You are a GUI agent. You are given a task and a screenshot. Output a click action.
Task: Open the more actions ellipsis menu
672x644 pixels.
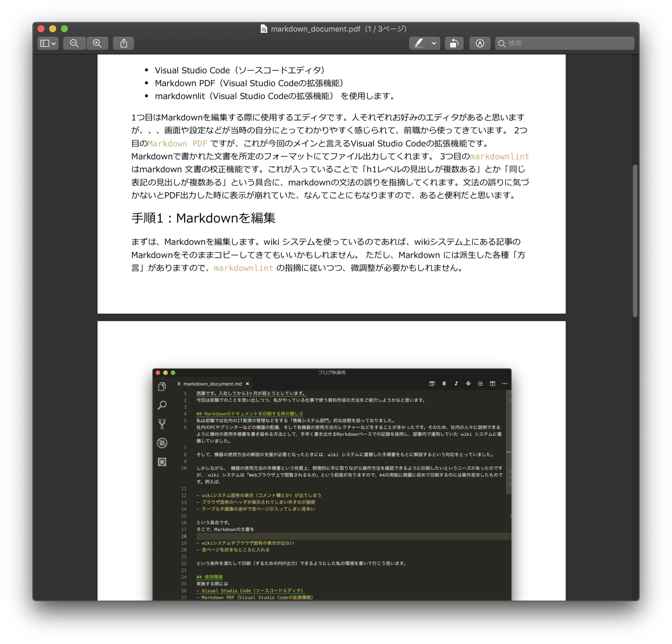(x=504, y=383)
